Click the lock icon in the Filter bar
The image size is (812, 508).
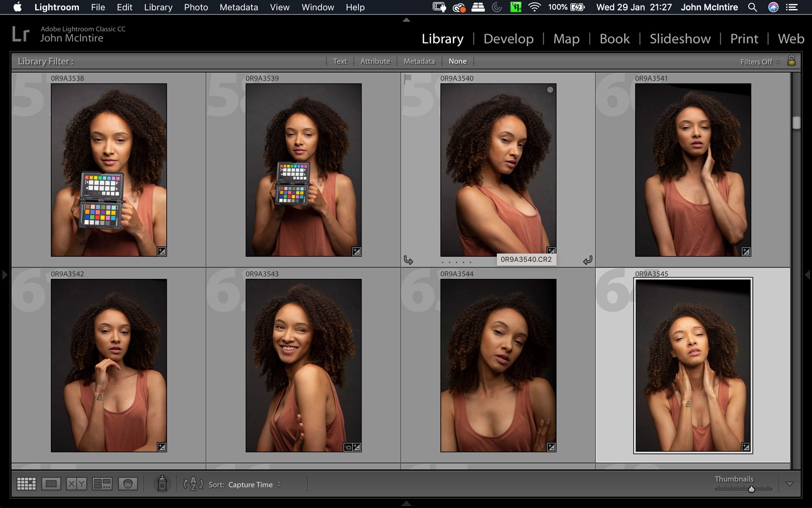pyautogui.click(x=791, y=61)
